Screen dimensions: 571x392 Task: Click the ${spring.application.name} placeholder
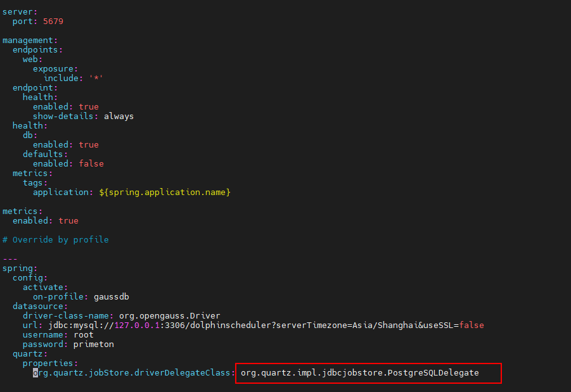pos(165,193)
